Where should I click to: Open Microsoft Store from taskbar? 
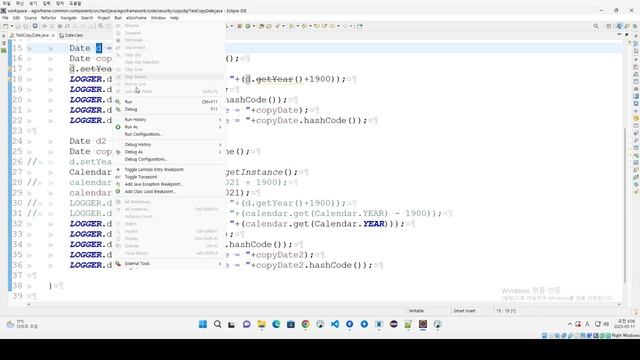pyautogui.click(x=291, y=324)
